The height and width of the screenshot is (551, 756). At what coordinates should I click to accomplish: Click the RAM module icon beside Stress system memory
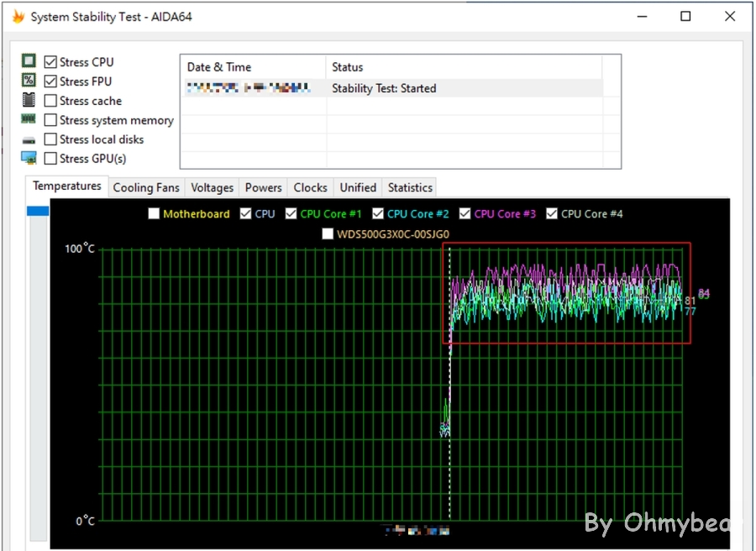pyautogui.click(x=29, y=118)
